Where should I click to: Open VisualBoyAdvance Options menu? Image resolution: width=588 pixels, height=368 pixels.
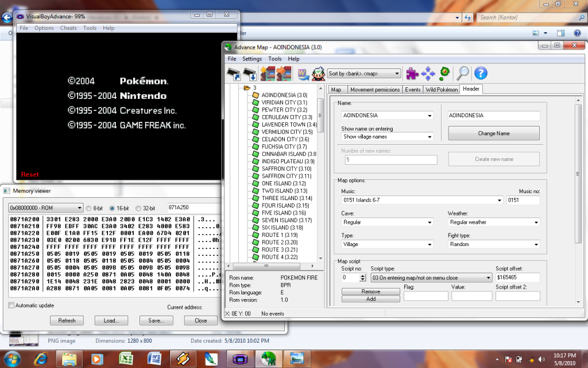coord(44,28)
